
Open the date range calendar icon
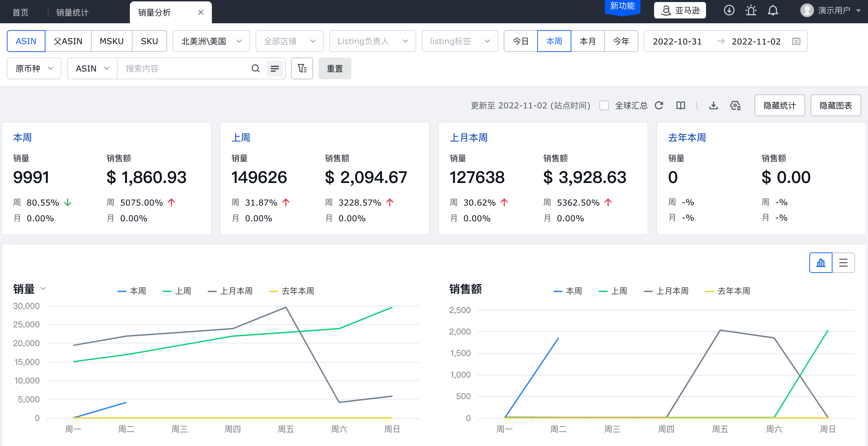click(797, 41)
